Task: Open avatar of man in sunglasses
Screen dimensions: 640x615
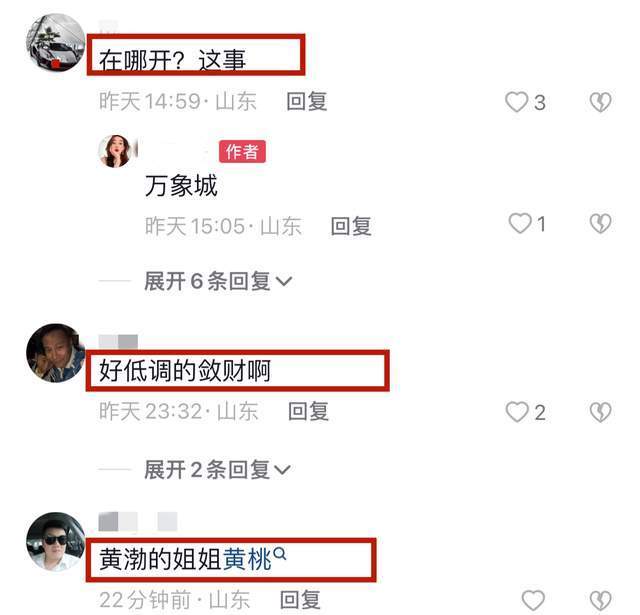Action: point(56,542)
